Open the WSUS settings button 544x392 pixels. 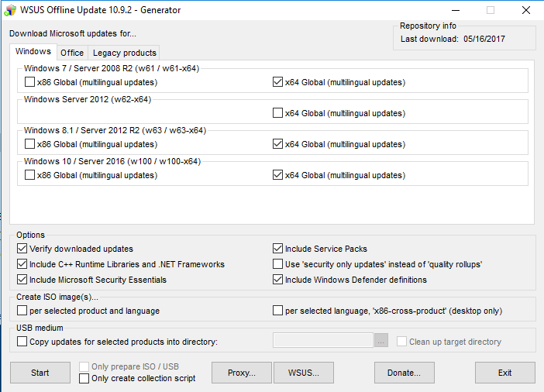304,373
